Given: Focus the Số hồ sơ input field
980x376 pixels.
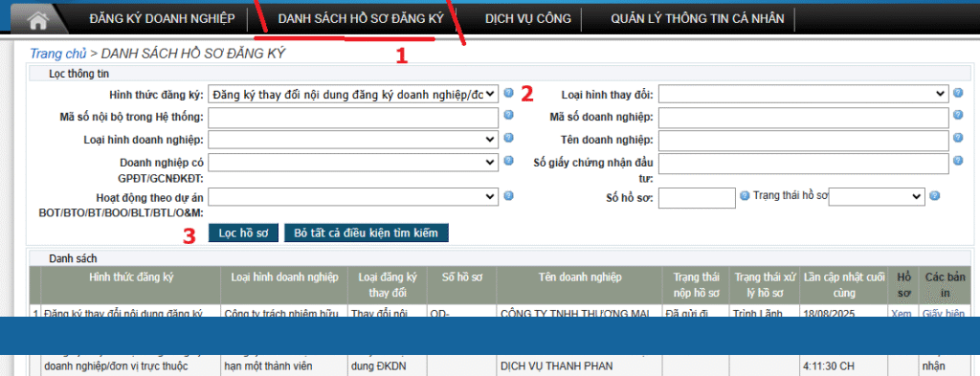Looking at the screenshot, I should (698, 198).
